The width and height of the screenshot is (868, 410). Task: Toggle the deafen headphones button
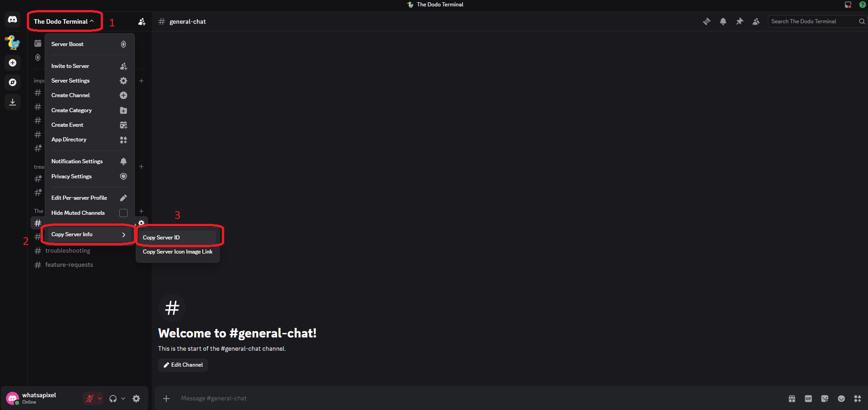point(113,399)
